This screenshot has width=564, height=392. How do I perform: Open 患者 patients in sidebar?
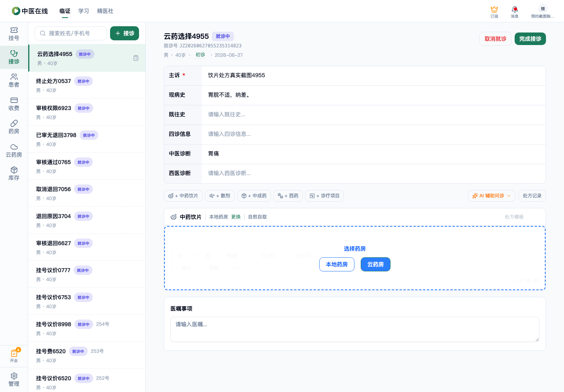point(14,81)
